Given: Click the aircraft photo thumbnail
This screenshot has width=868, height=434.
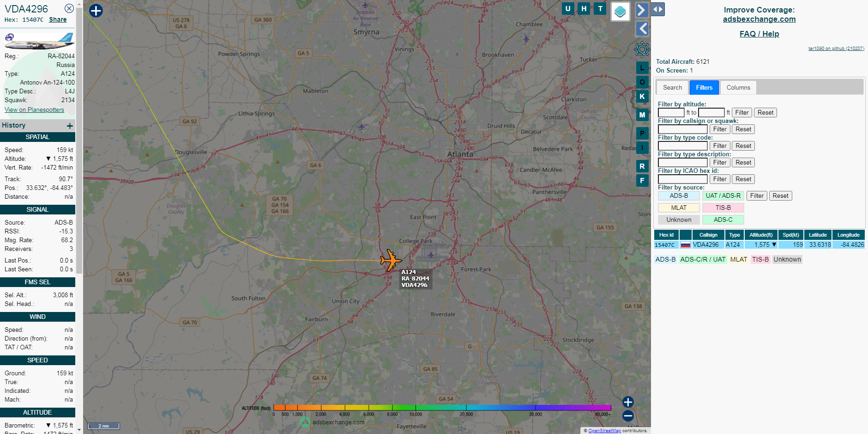Looking at the screenshot, I should 39,41.
